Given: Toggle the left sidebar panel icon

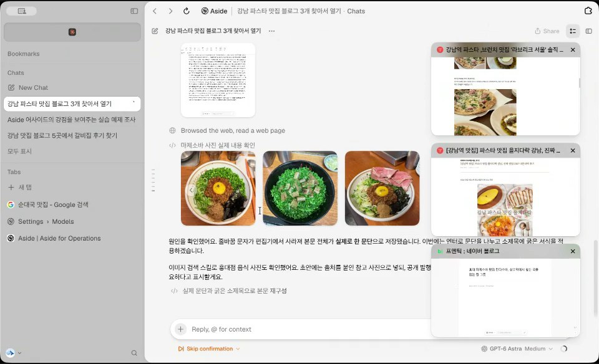Looking at the screenshot, I should [x=134, y=11].
